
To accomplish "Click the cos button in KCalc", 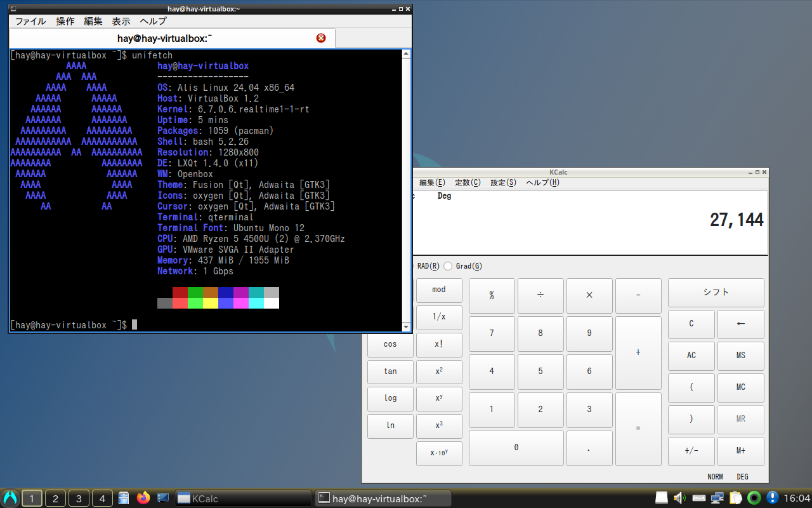I will [x=390, y=344].
